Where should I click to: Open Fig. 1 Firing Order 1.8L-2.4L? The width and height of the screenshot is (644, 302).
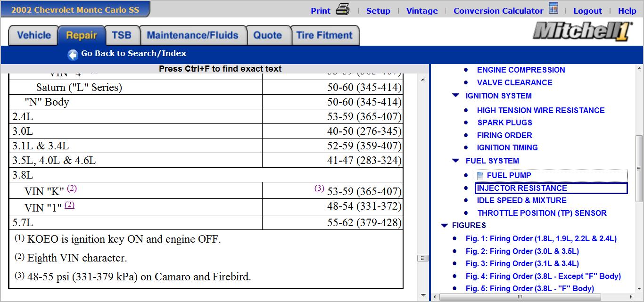point(541,238)
